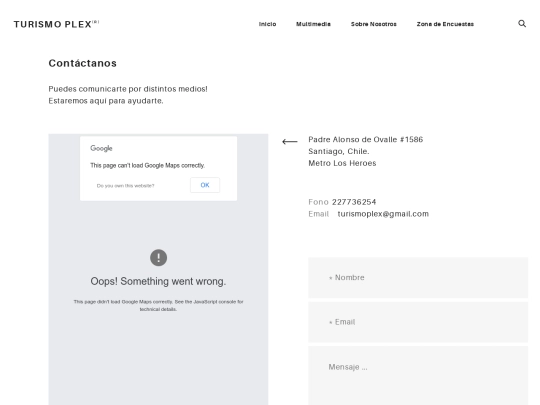Click the Google logo in the map dialog
This screenshot has width=540, height=405.
[x=101, y=148]
